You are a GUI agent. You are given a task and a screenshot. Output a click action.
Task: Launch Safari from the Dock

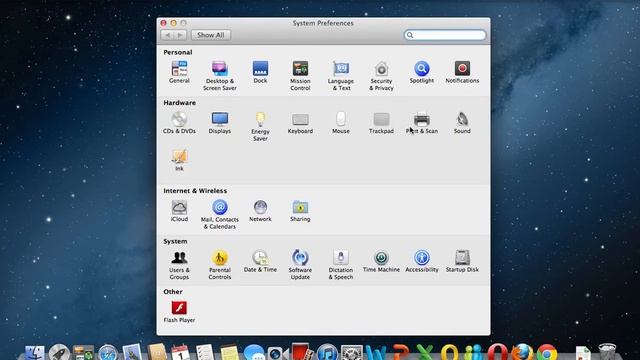(x=108, y=352)
